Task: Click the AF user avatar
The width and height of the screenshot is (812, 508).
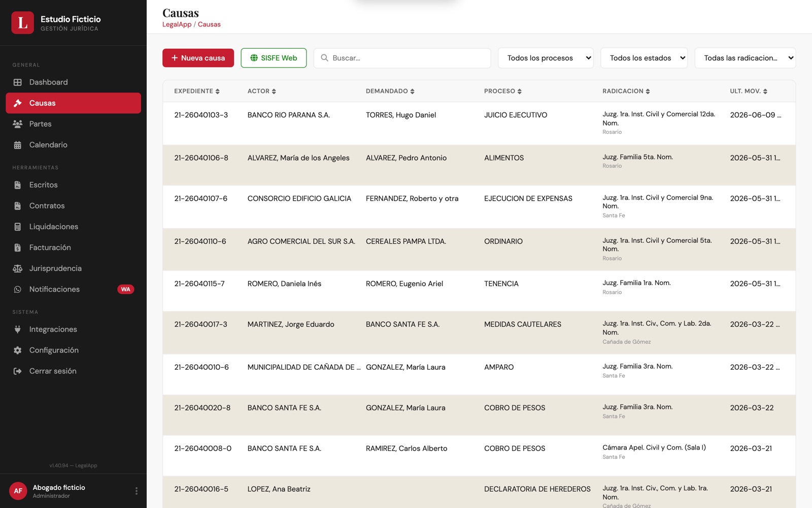Action: (18, 491)
